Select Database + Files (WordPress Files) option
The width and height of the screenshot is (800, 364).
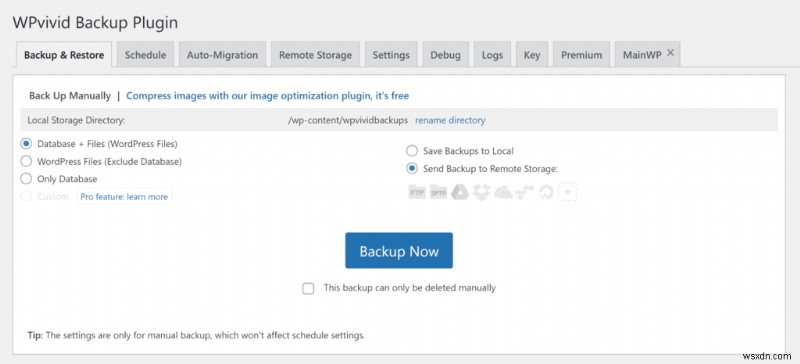pyautogui.click(x=26, y=144)
